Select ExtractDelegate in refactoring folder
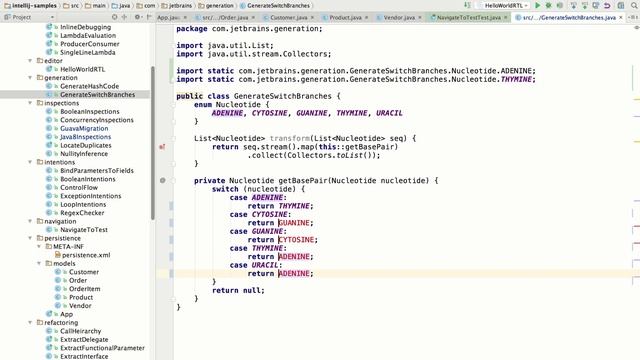The image size is (640, 360). (84, 339)
